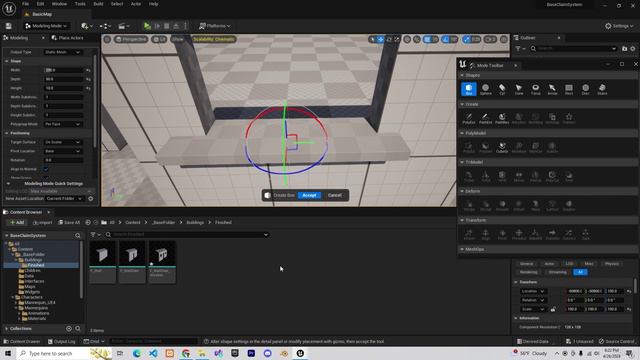Screen dimensions: 640x360
Task: Open the Output Log
Action: [62, 341]
